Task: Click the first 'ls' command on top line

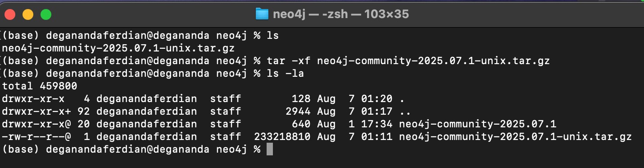Action: pyautogui.click(x=274, y=35)
